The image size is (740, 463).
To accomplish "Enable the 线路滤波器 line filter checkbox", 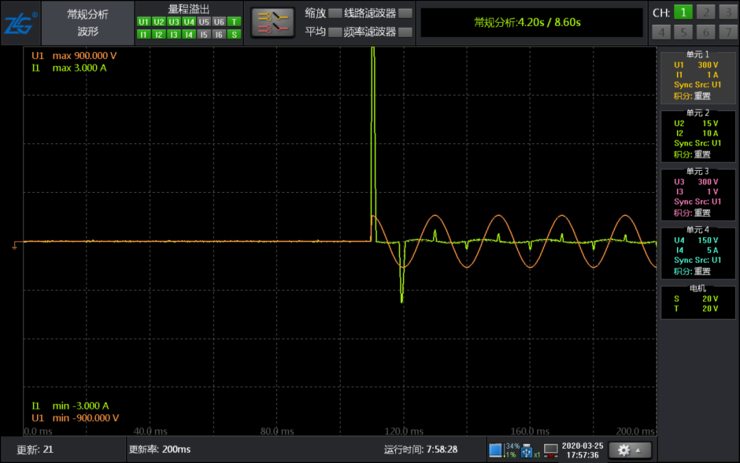I will 405,13.
